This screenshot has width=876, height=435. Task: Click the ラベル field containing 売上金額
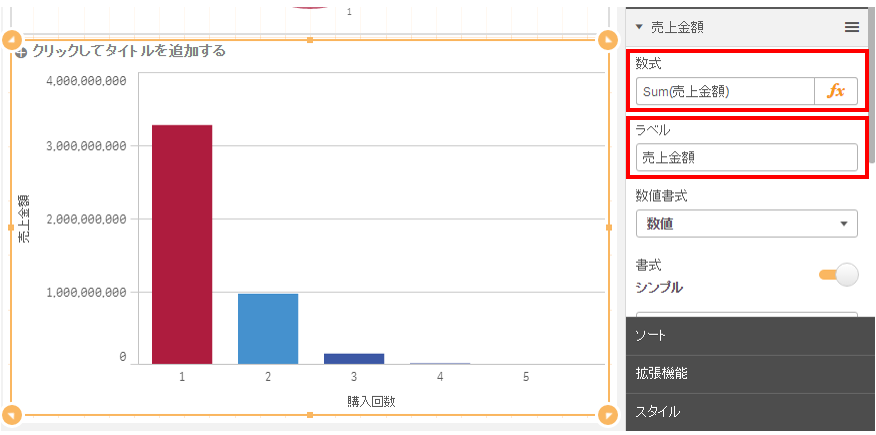[746, 157]
